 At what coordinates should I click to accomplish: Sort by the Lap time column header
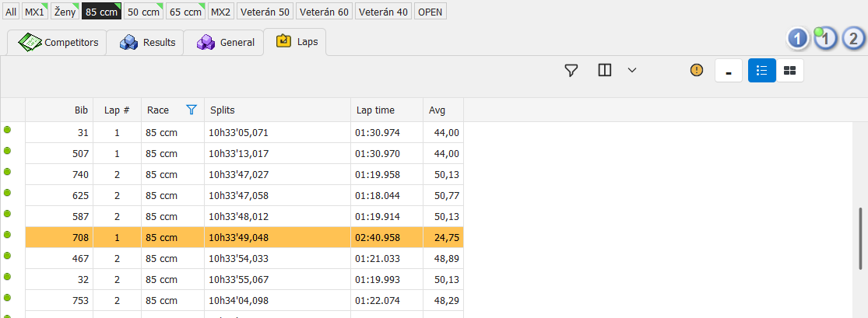pos(375,110)
